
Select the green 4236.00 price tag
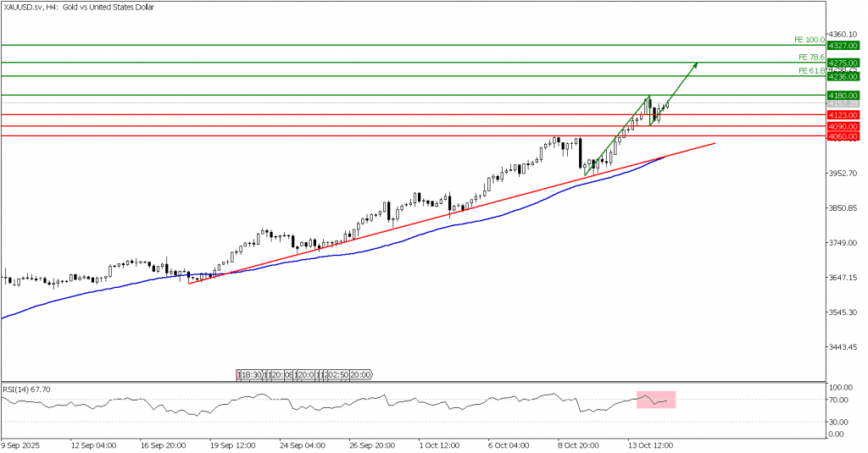click(x=843, y=76)
